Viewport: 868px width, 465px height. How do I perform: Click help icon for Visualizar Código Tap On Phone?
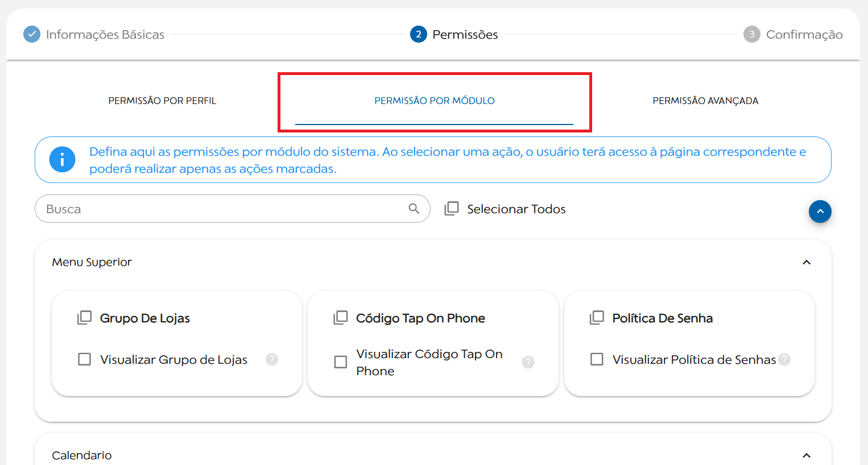pos(528,362)
